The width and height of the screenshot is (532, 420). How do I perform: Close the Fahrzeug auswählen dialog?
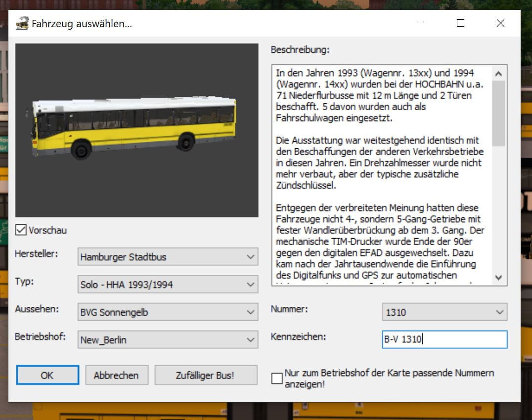[x=500, y=23]
